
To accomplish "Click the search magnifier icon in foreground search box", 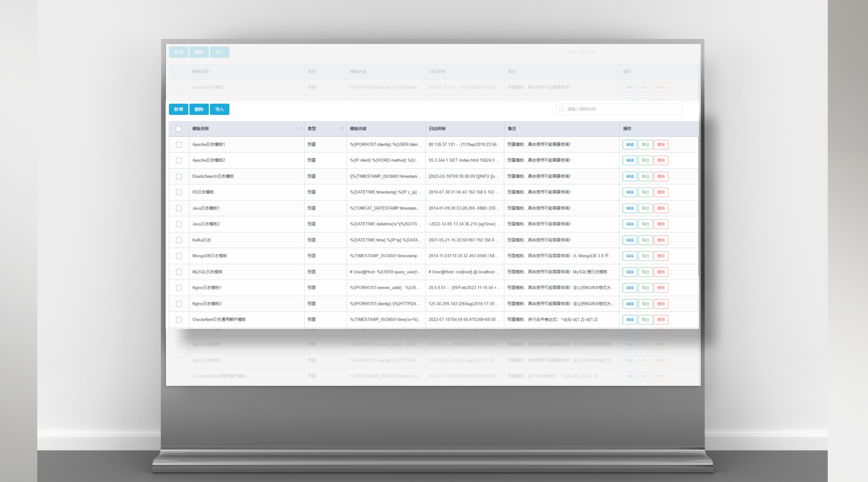I will 561,109.
